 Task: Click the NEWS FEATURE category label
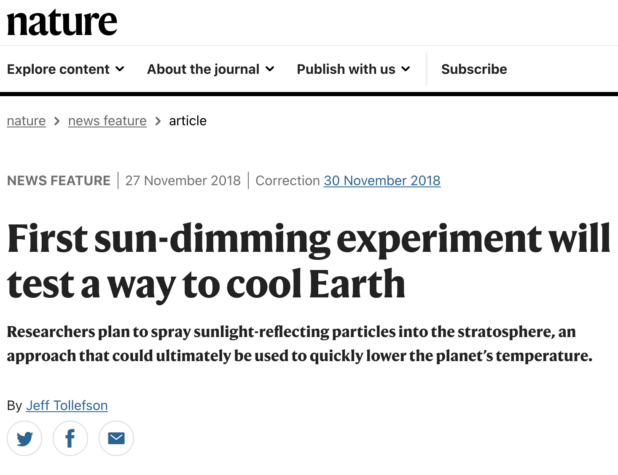pos(58,181)
